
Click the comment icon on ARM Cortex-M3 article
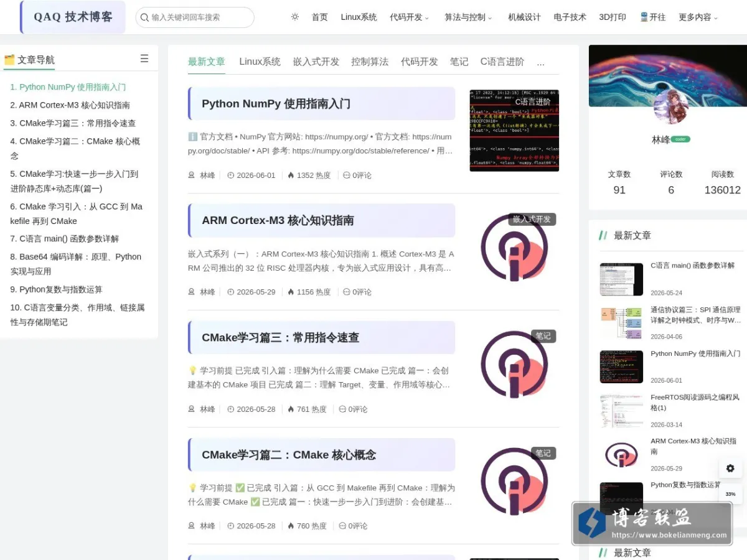(x=347, y=292)
